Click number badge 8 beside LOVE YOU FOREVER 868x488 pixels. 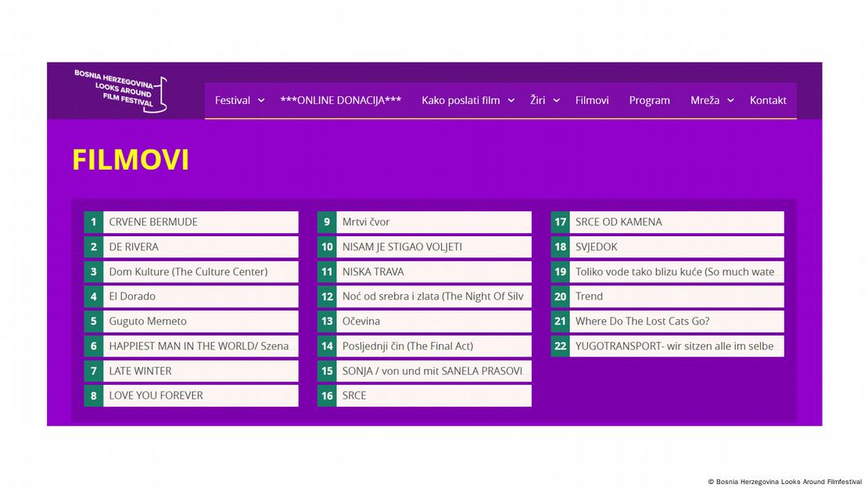[x=94, y=396]
